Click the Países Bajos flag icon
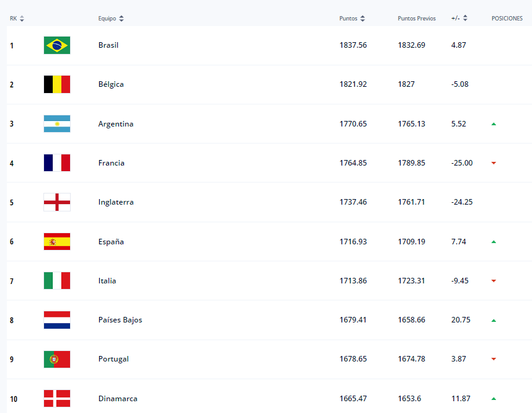This screenshot has height=413, width=532. click(x=56, y=319)
